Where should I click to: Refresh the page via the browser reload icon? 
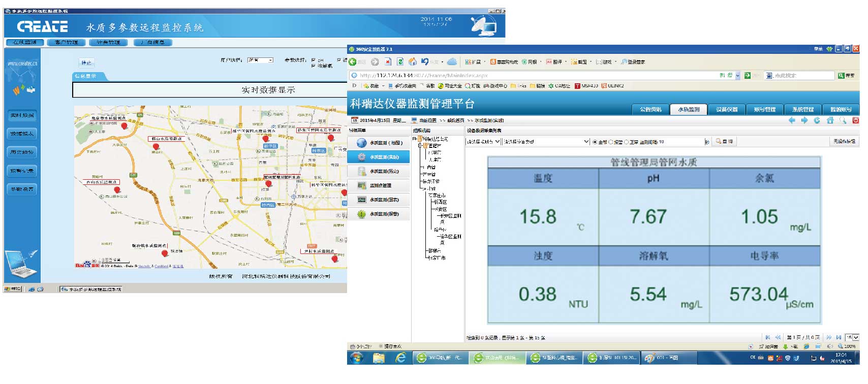click(x=400, y=62)
